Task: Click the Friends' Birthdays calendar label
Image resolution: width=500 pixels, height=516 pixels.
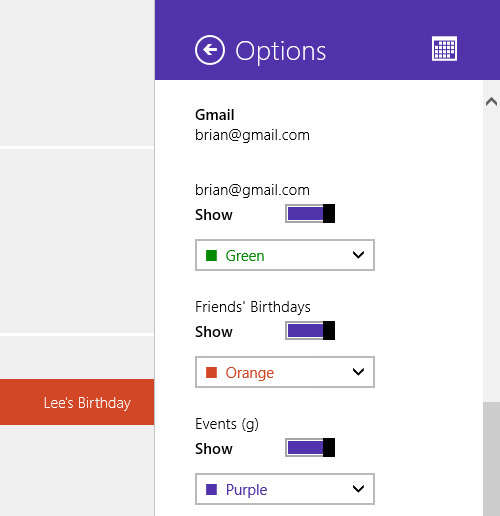Action: (x=253, y=307)
